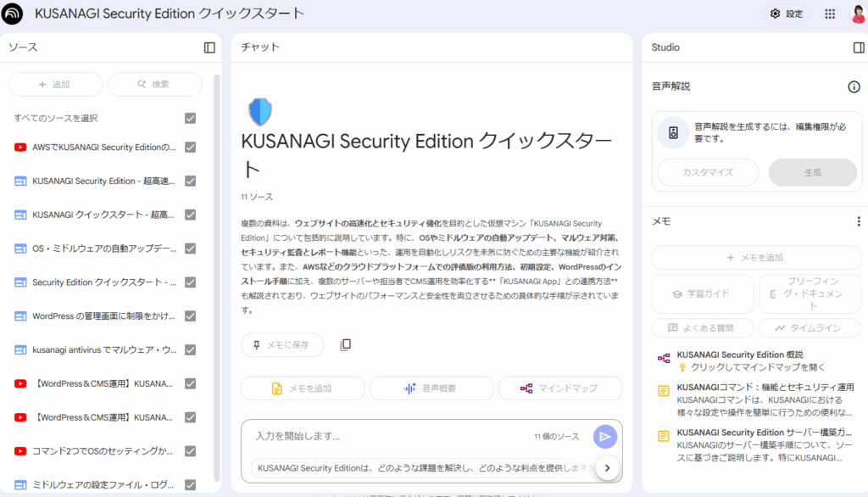The height and width of the screenshot is (497, 868).
Task: Open the KUSANAGI クイックスタート - 超高 source
Action: click(103, 215)
